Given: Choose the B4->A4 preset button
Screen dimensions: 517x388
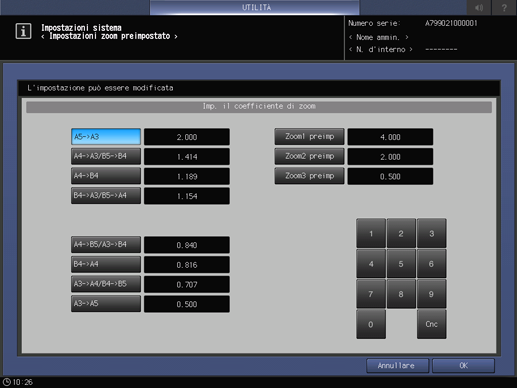Looking at the screenshot, I should 106,264.
